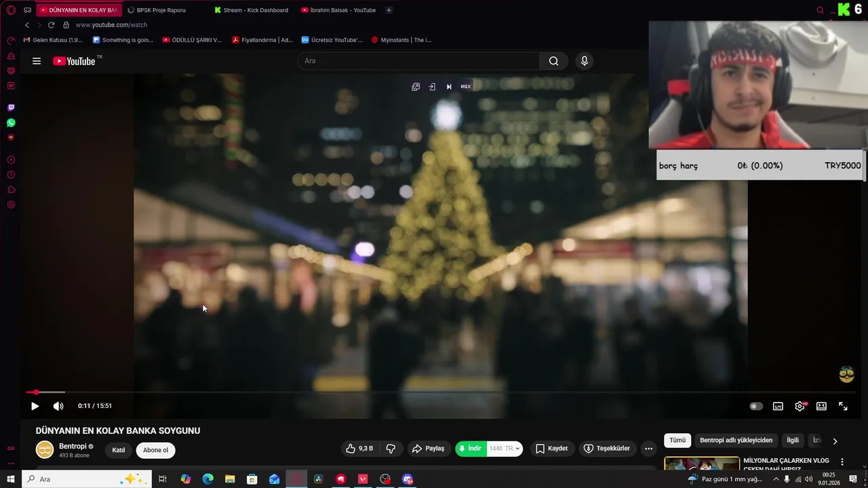The height and width of the screenshot is (488, 868).
Task: Play the video
Action: click(x=35, y=406)
